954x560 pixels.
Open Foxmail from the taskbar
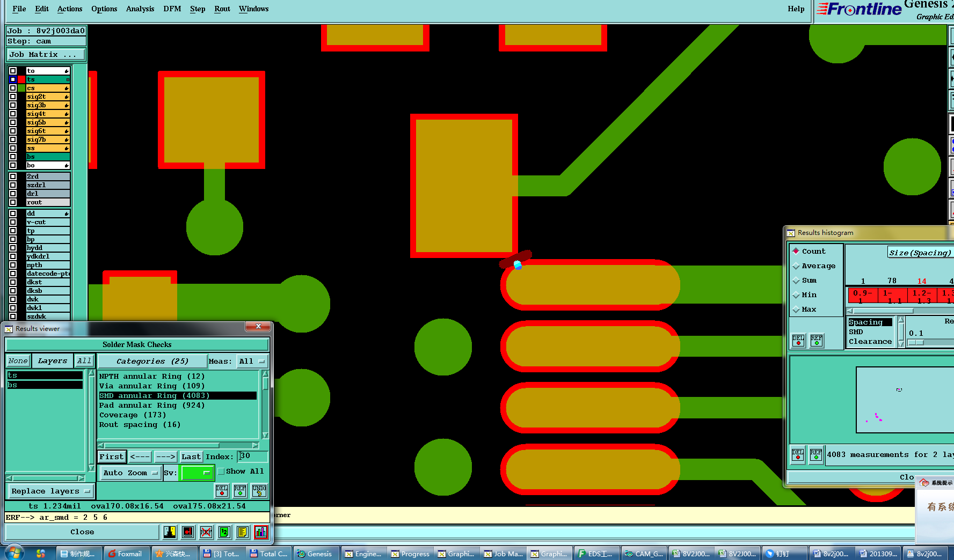coord(125,554)
